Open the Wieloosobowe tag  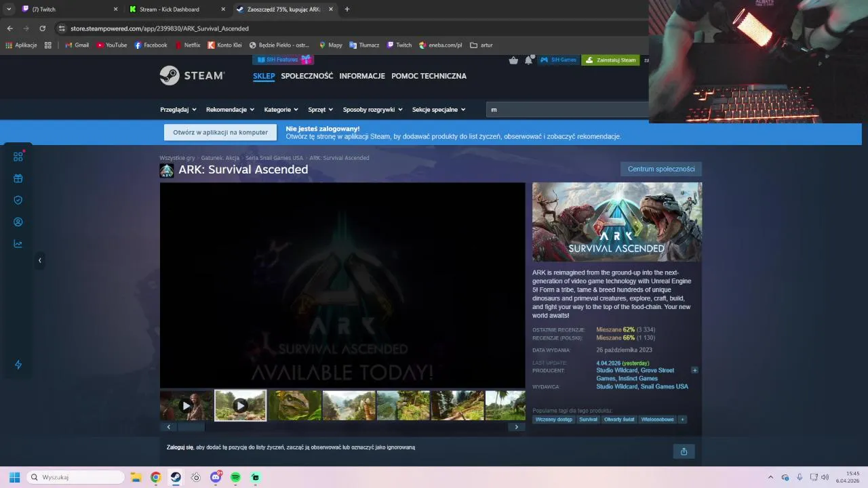[658, 420]
